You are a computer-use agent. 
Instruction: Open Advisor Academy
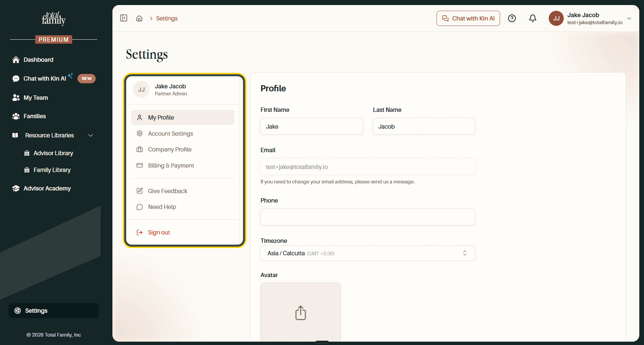click(x=47, y=188)
